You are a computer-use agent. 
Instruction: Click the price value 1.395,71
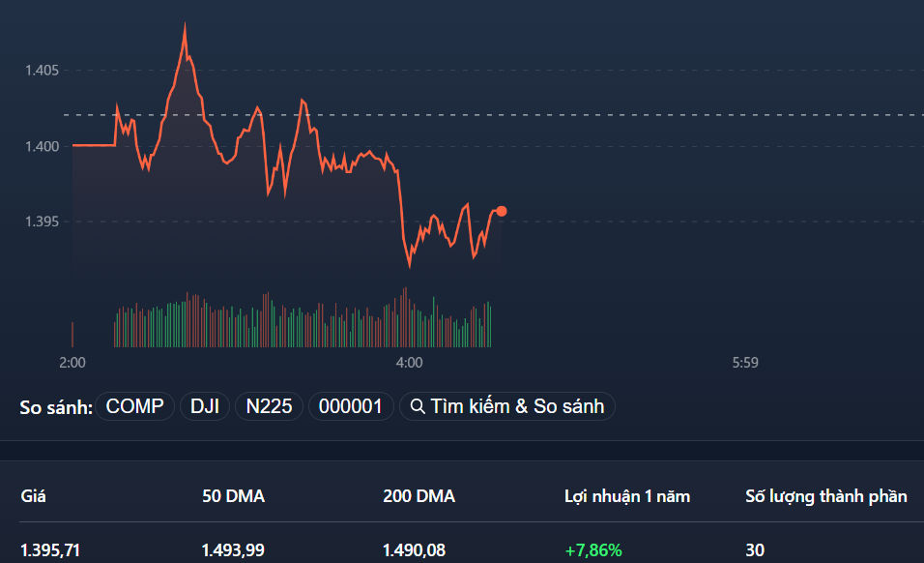50,550
